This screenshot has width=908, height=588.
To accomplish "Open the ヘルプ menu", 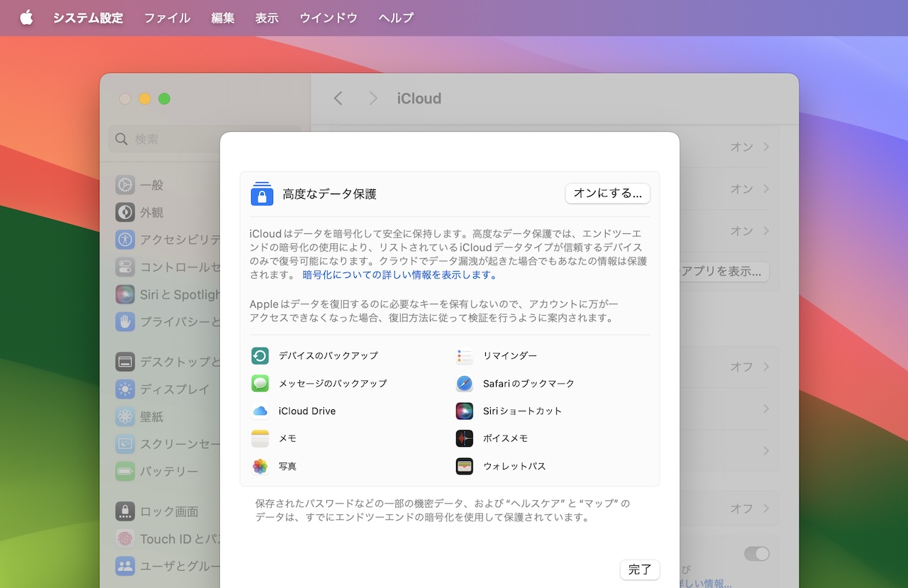I will pos(396,18).
